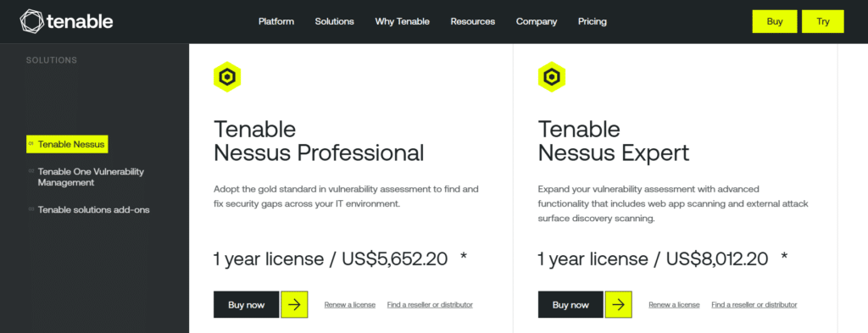Open the Resources menu
This screenshot has width=868, height=333.
pyautogui.click(x=473, y=21)
